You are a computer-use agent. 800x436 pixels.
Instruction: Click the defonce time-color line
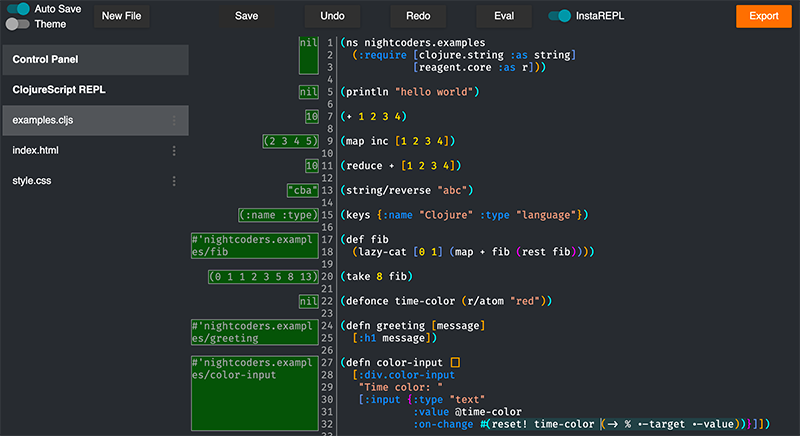point(446,301)
